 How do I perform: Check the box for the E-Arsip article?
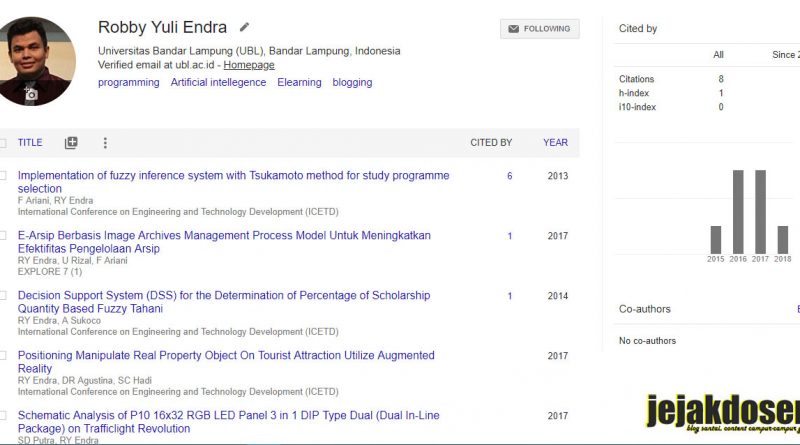(3, 235)
